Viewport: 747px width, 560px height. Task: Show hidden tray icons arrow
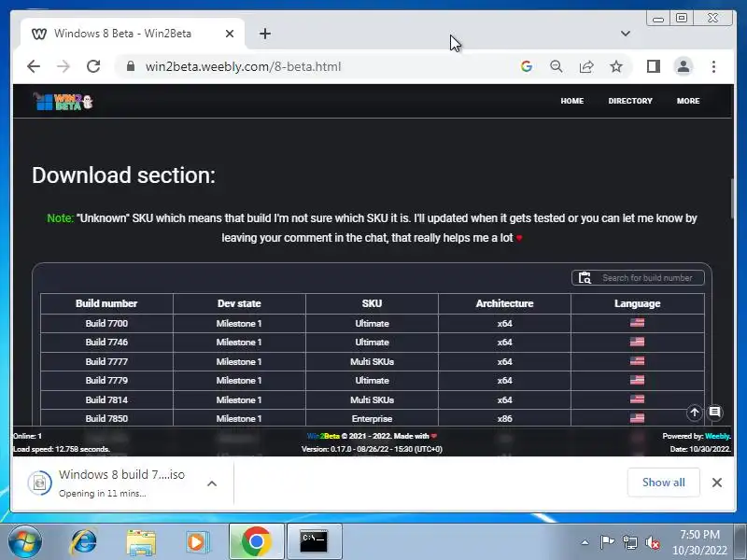tap(585, 542)
